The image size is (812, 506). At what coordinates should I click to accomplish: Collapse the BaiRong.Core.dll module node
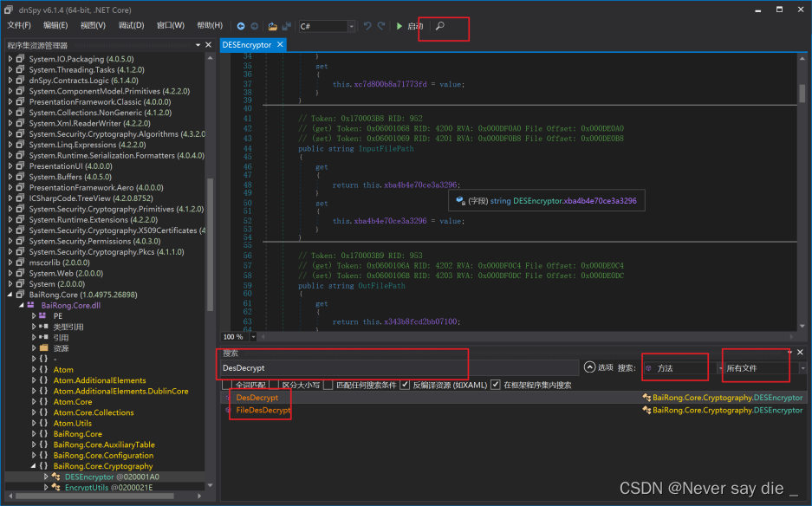pos(22,305)
